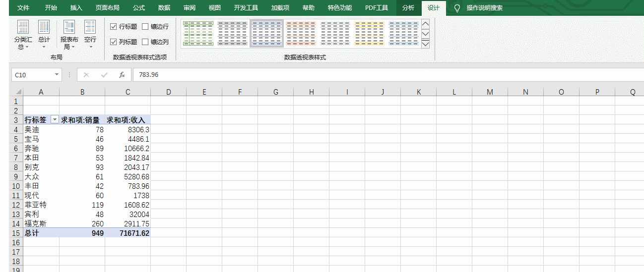644x272 pixels.
Task: Click the lightbulb 操作说明搜索 icon
Action: 457,8
